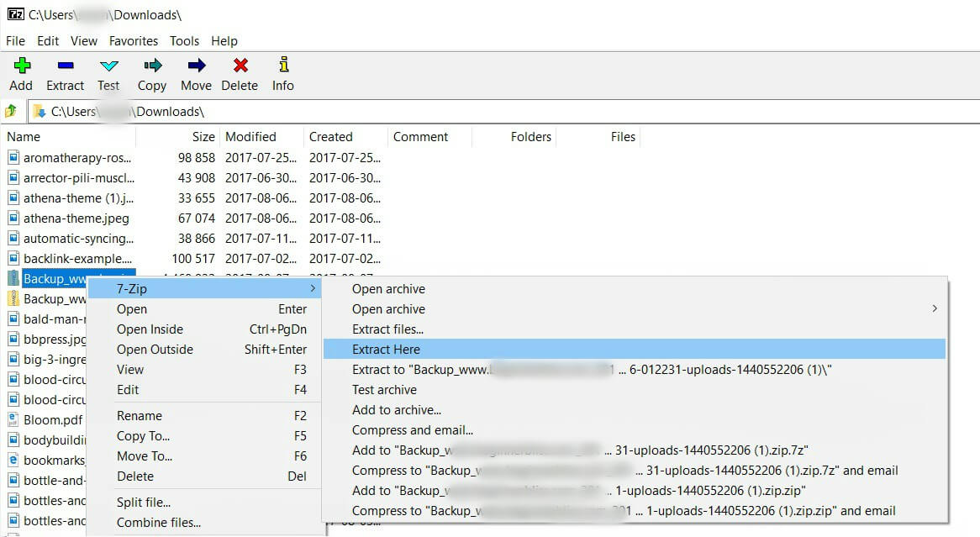This screenshot has height=537, width=980.
Task: Click the bald-man file icon
Action: pyautogui.click(x=13, y=319)
